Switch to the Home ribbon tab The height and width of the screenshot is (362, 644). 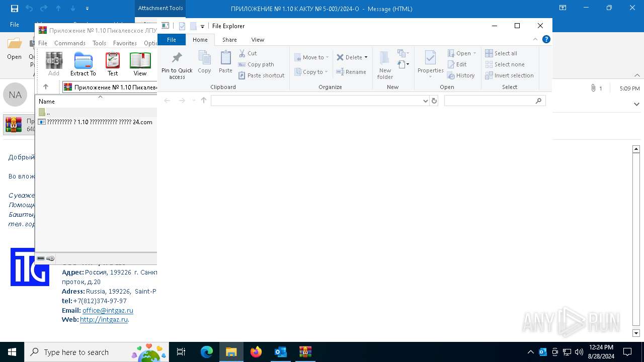coord(200,40)
